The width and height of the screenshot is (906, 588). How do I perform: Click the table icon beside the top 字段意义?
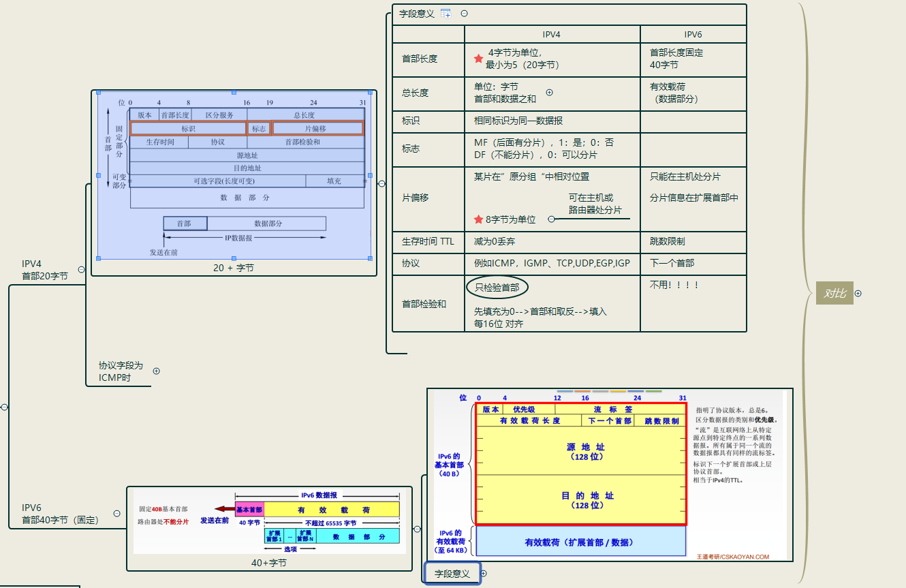446,13
